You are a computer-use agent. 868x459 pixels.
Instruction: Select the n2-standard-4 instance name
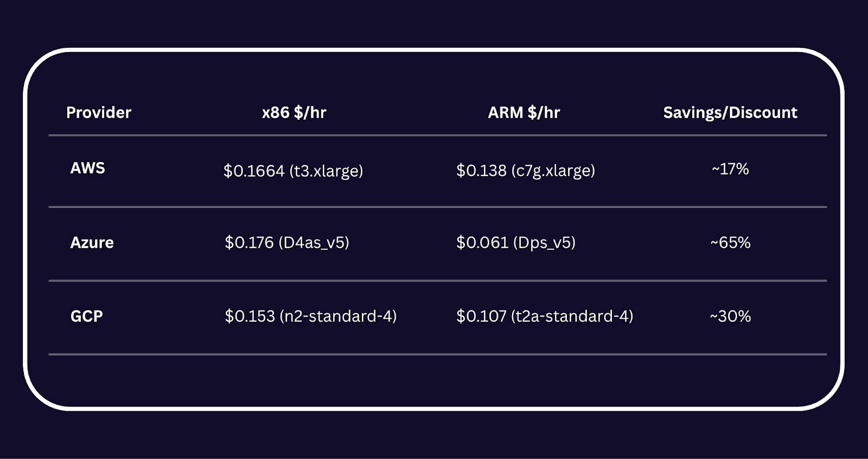[338, 316]
